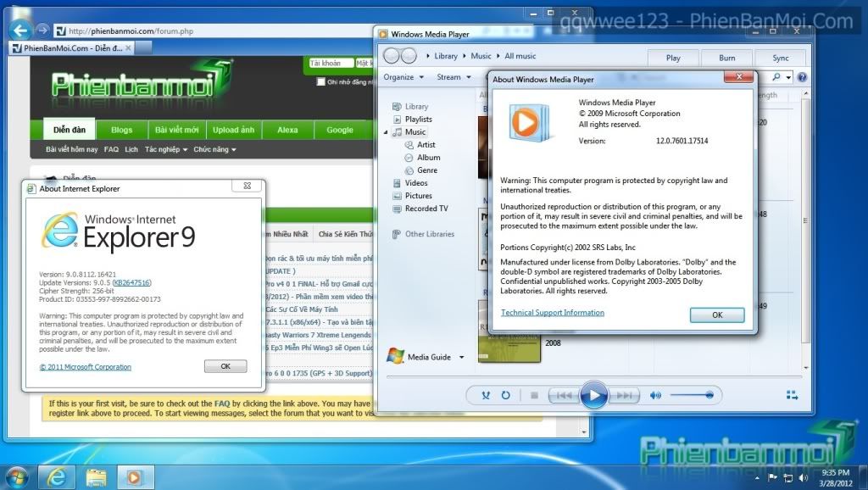Click the volume icon in system tray

[804, 477]
